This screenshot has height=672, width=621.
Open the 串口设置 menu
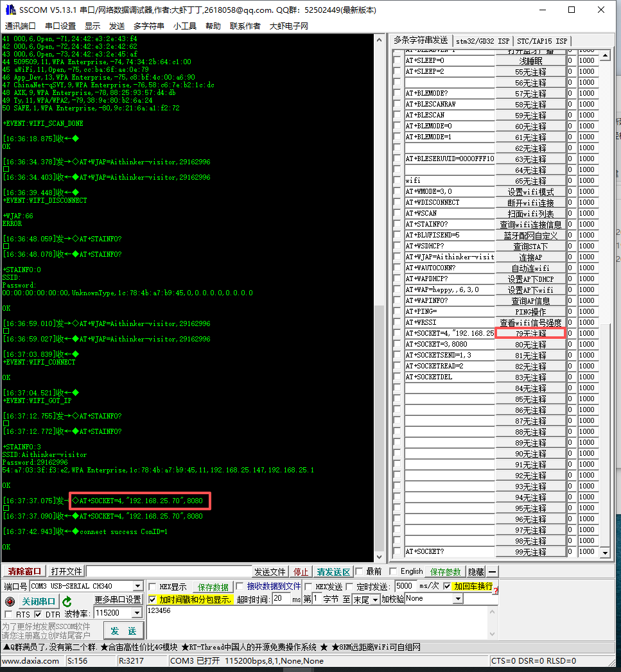tap(60, 26)
